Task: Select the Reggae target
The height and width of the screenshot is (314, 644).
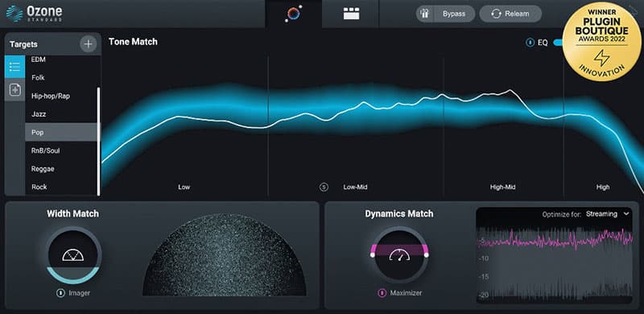Action: (x=61, y=168)
